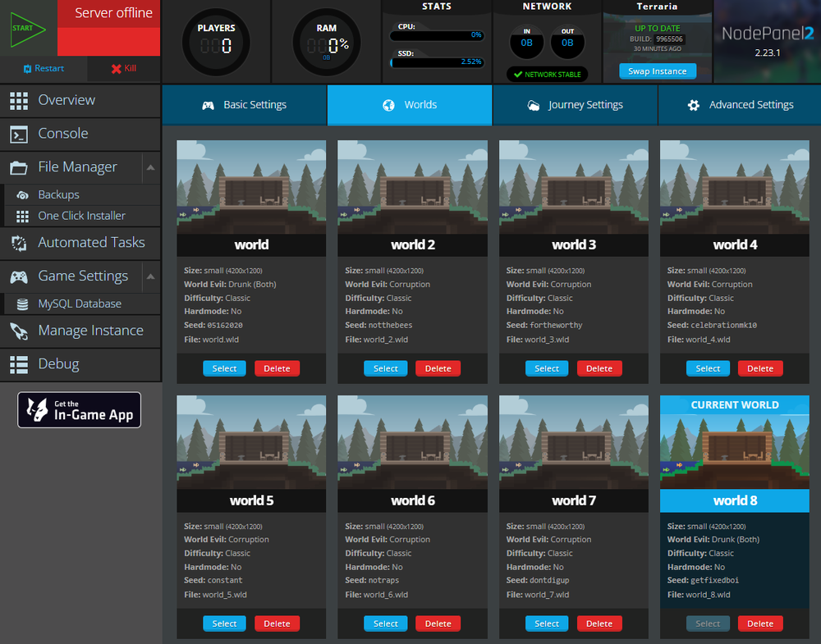Click the Swap Instance button
The image size is (821, 644).
click(x=657, y=71)
